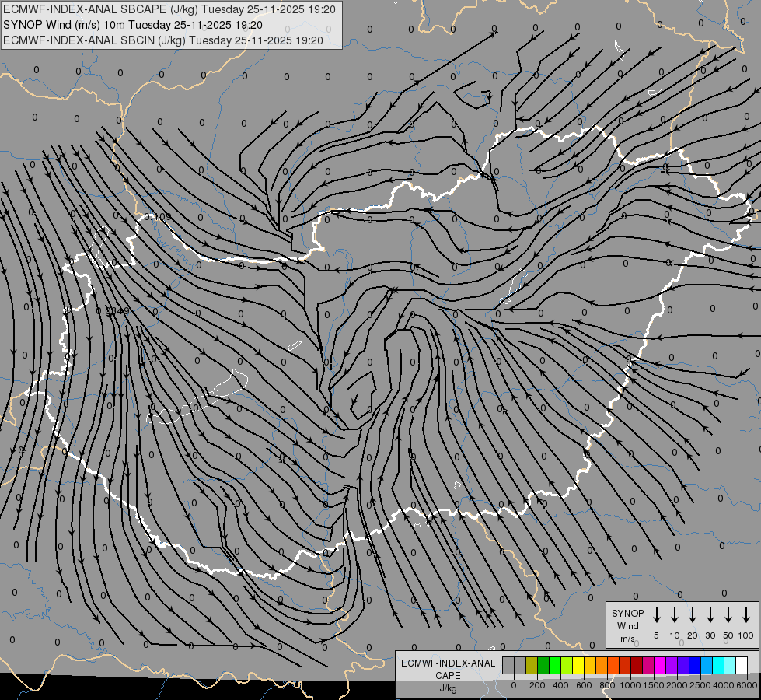The image size is (761, 700).
Task: Pick the bright green CAPE legend swatch
Action: (555, 665)
